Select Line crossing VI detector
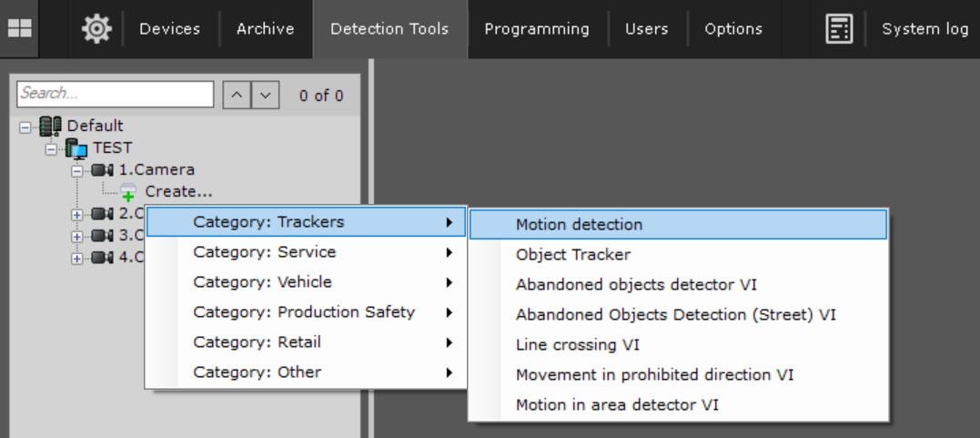 [577, 345]
